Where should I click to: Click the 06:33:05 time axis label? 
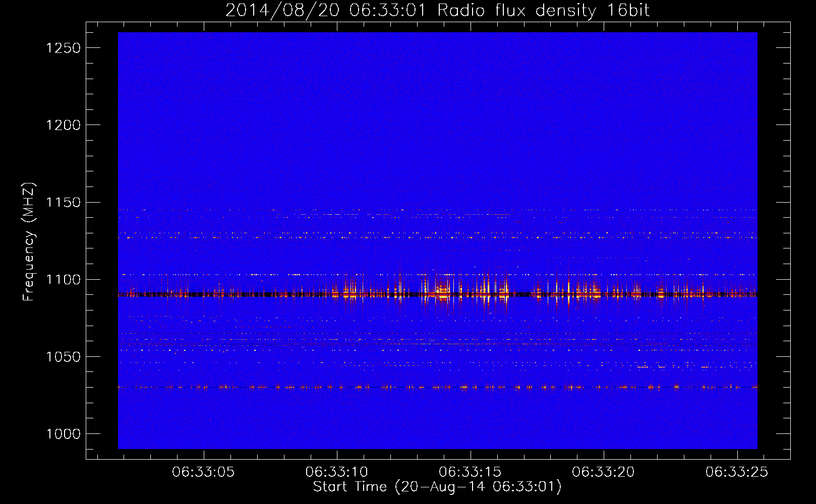click(x=203, y=472)
